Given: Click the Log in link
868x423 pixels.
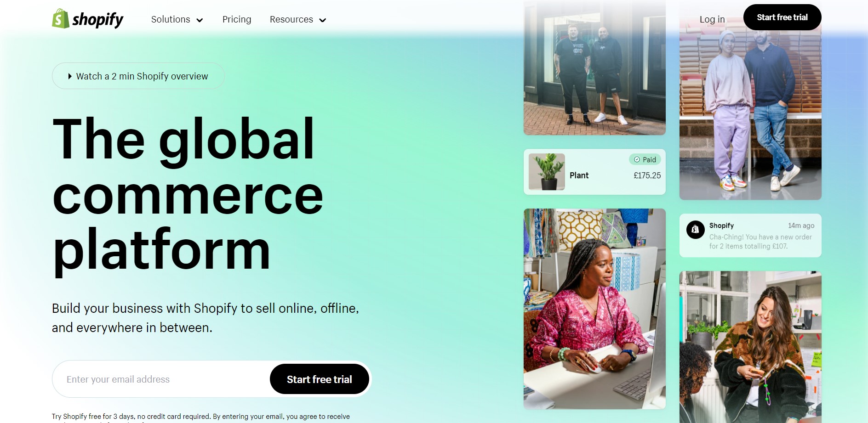Looking at the screenshot, I should point(712,19).
